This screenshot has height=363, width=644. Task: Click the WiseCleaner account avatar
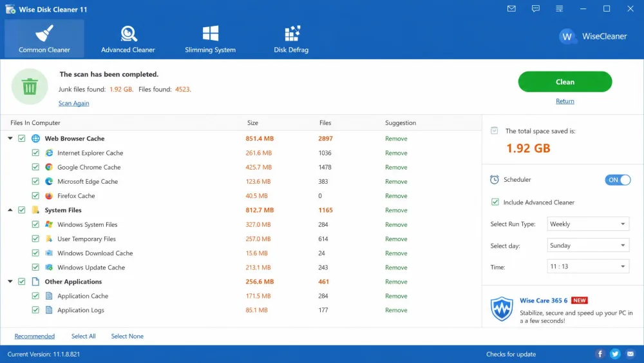(x=567, y=37)
